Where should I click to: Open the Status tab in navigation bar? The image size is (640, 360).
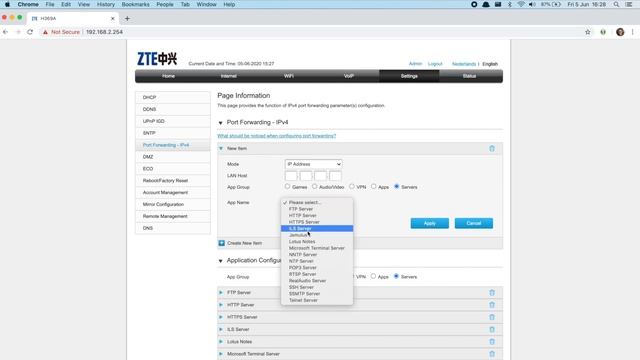click(469, 76)
